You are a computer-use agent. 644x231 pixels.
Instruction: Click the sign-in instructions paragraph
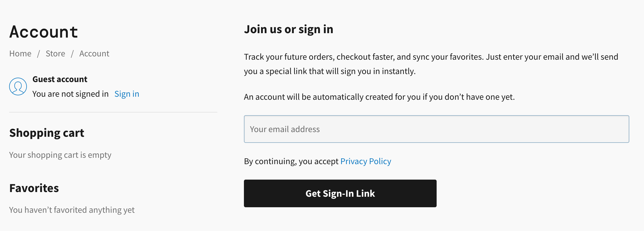431,64
